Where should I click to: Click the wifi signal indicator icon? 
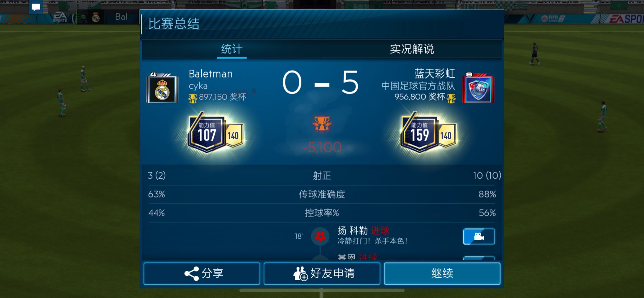coord(83,17)
